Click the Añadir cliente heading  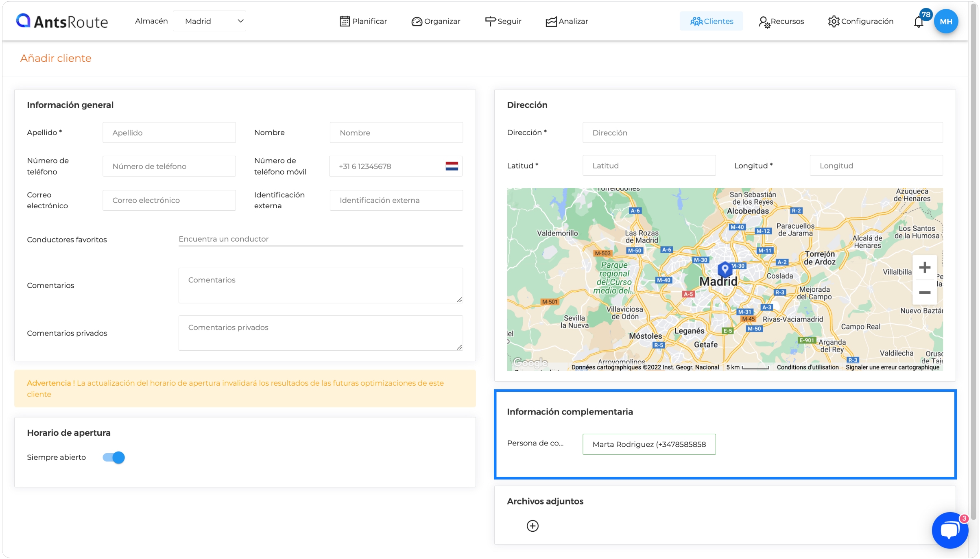[56, 58]
